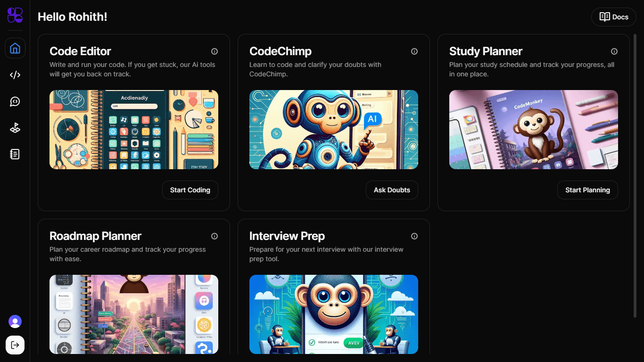Viewport: 644px width, 362px height.
Task: Click the Roadmap Planner card title
Action: pyautogui.click(x=96, y=236)
